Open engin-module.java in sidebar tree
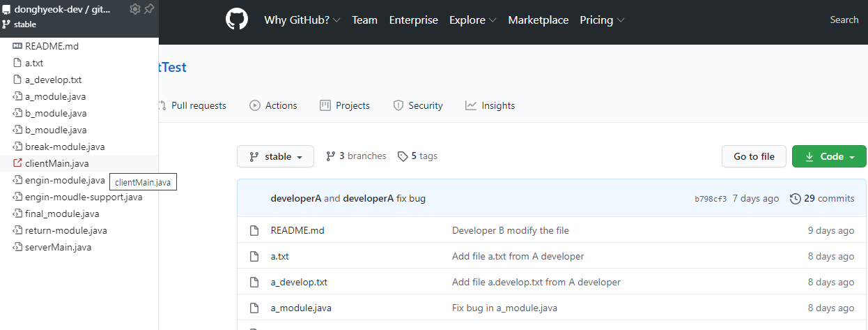This screenshot has height=330, width=868. 65,180
